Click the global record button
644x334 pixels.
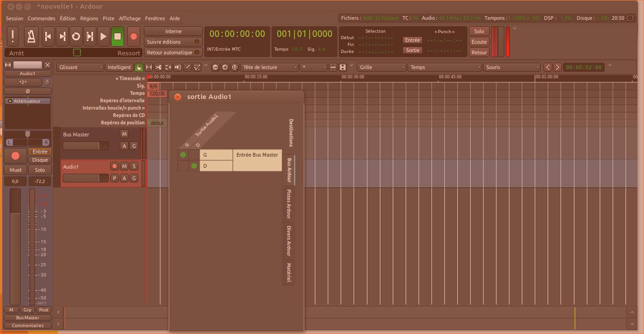coord(134,36)
